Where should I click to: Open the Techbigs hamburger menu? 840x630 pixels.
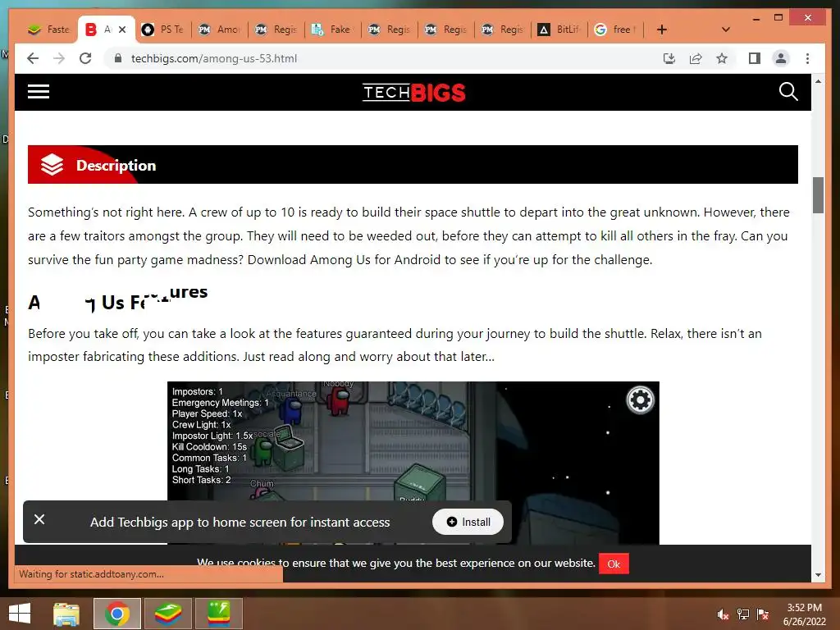(x=39, y=92)
